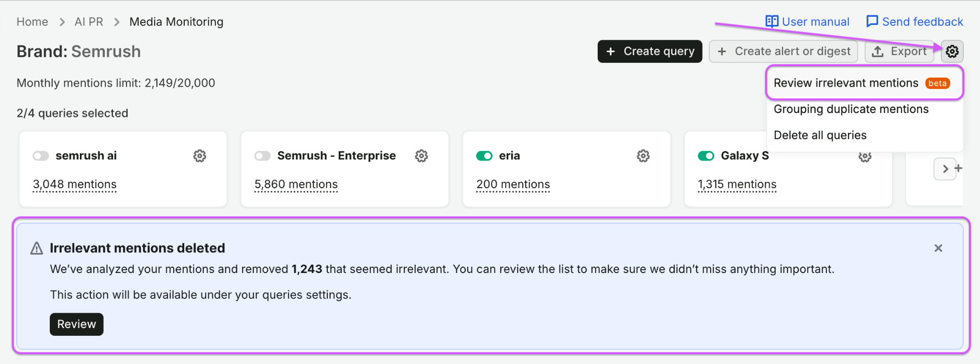Go to AI PR breadcrumb
Image resolution: width=980 pixels, height=364 pixels.
[x=89, y=22]
